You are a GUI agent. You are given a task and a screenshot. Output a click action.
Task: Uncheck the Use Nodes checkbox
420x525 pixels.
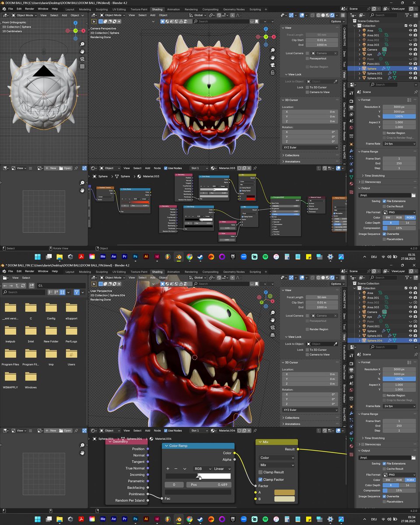(x=164, y=168)
